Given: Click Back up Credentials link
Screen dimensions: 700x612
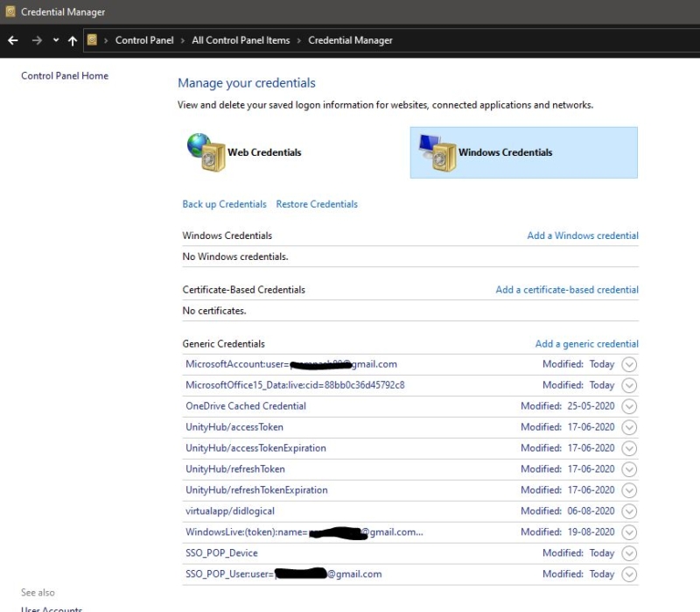Looking at the screenshot, I should point(224,204).
